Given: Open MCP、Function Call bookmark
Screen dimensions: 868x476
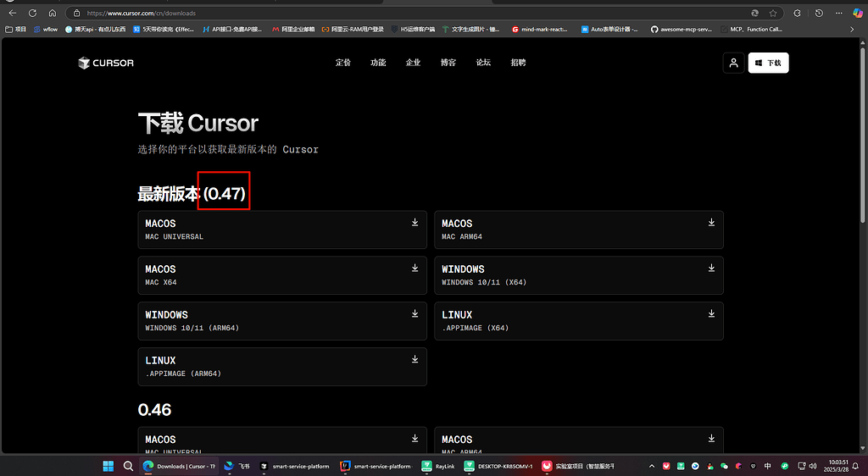Looking at the screenshot, I should pyautogui.click(x=752, y=30).
